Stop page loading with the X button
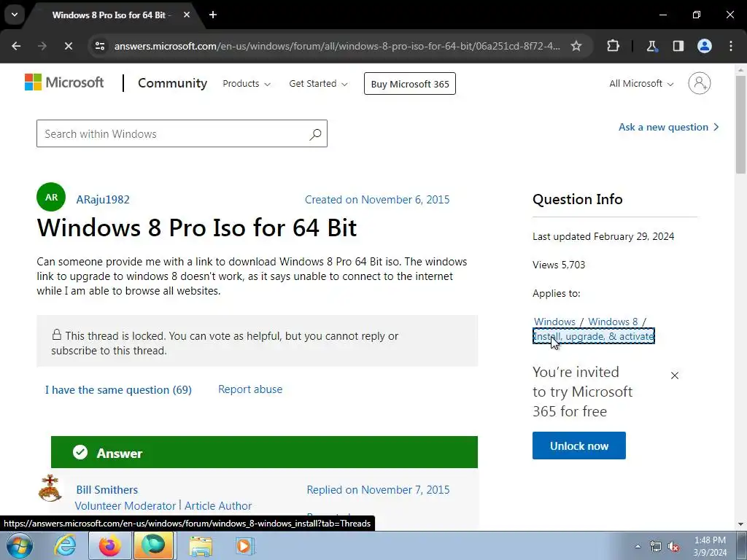Viewport: 747px width, 560px height. (x=68, y=46)
